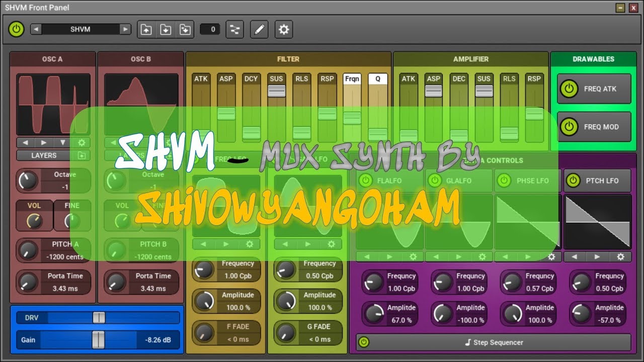This screenshot has height=362, width=644.
Task: Minimize the SHVM Front Panel window
Action: [620, 8]
